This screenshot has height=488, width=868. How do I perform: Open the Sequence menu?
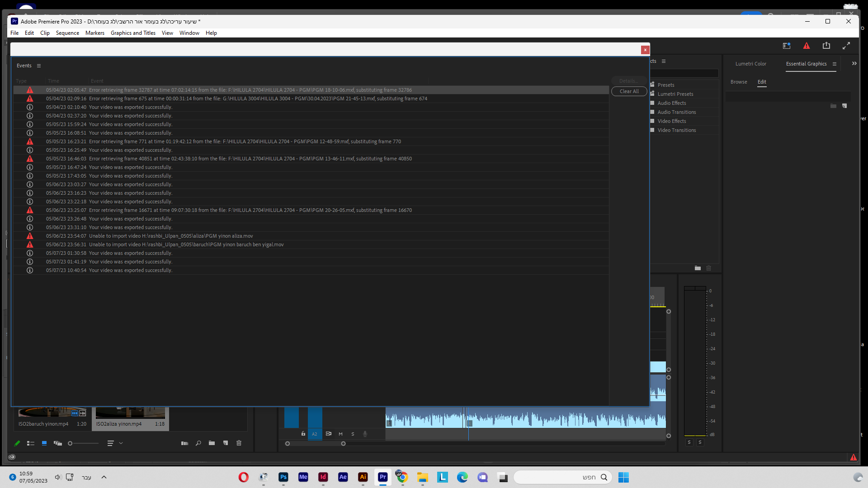point(67,33)
